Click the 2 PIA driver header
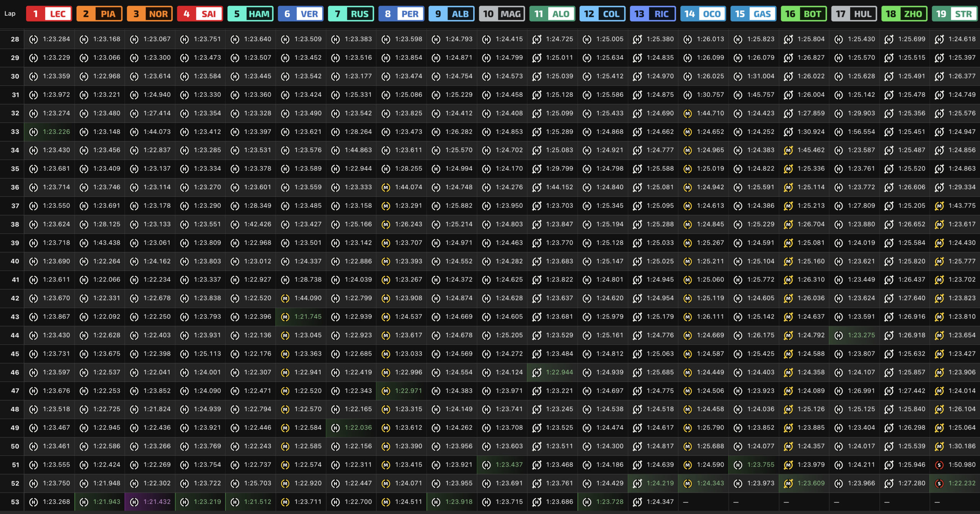The image size is (980, 514). (99, 14)
